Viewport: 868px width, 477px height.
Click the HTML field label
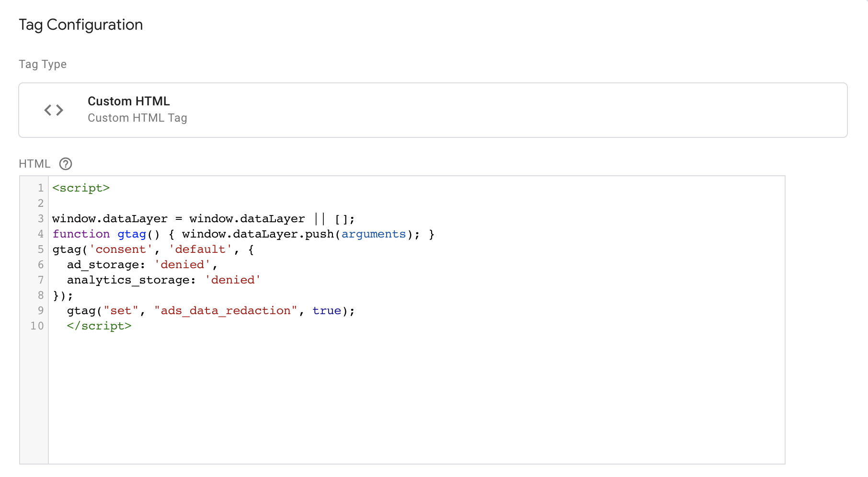point(34,164)
